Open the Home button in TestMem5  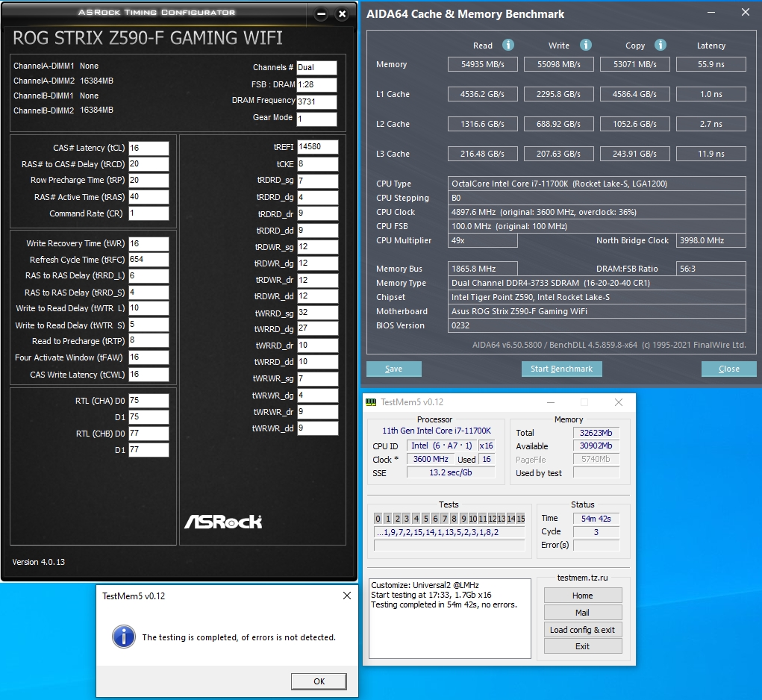click(583, 595)
